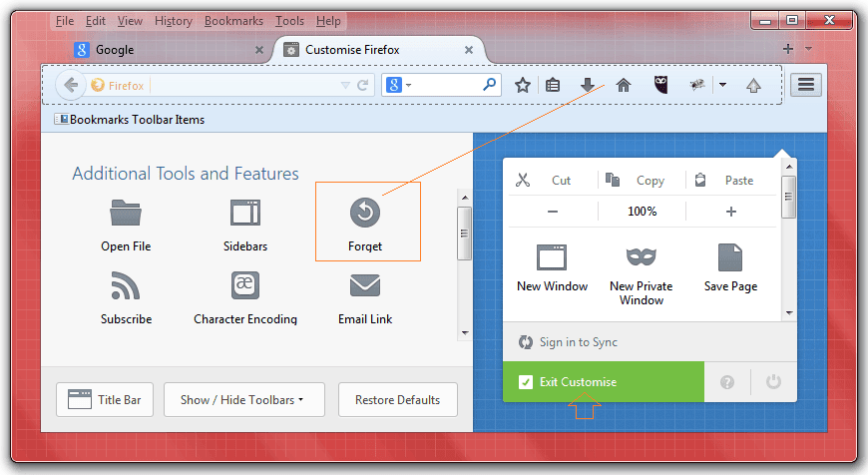Click the menu panel scroll down arrow
The height and width of the screenshot is (475, 868).
(x=789, y=313)
